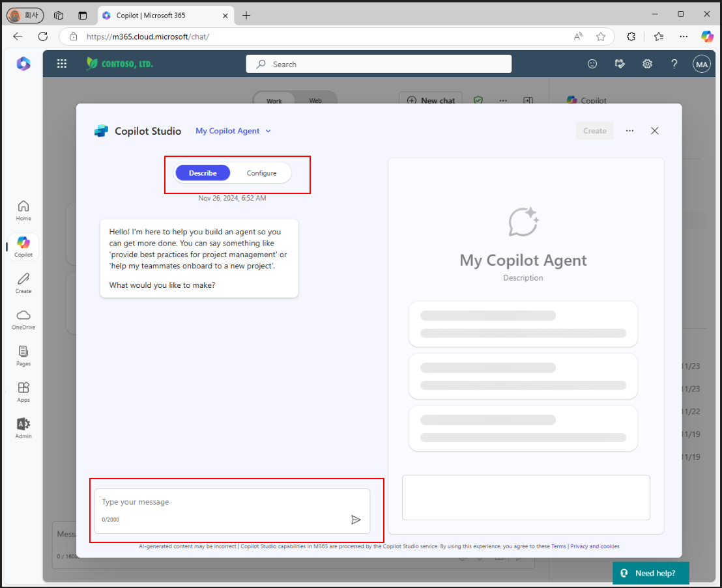Click the browser Refresh button
The height and width of the screenshot is (588, 722).
pyautogui.click(x=43, y=36)
